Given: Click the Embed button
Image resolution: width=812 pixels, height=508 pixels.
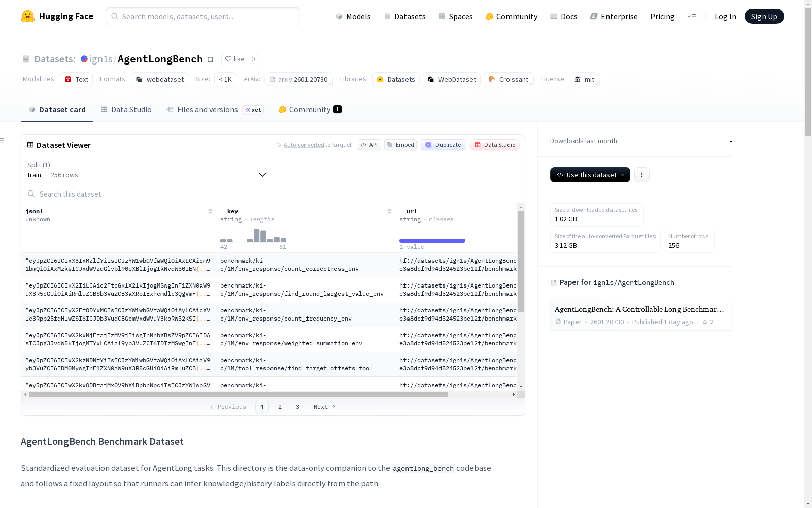Looking at the screenshot, I should pyautogui.click(x=400, y=145).
